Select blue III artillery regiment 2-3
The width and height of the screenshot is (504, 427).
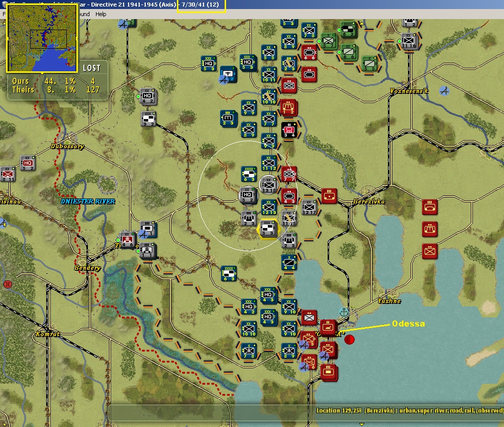(228, 119)
